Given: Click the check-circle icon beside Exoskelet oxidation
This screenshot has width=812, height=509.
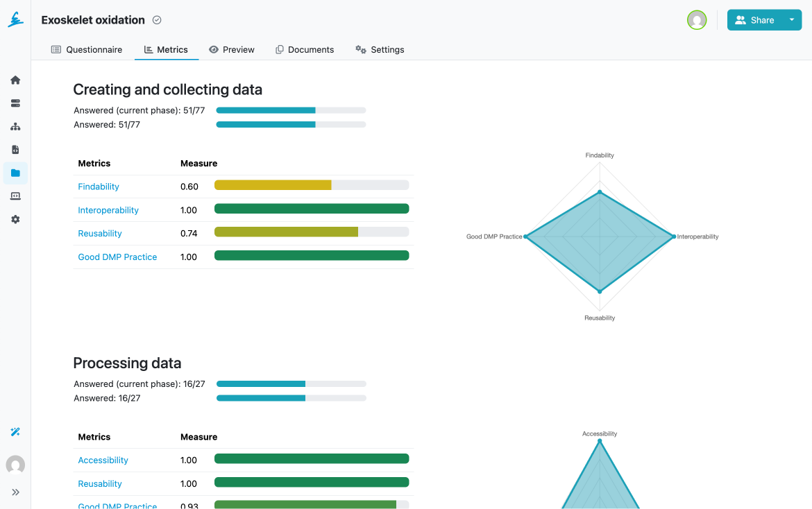Looking at the screenshot, I should click(157, 20).
